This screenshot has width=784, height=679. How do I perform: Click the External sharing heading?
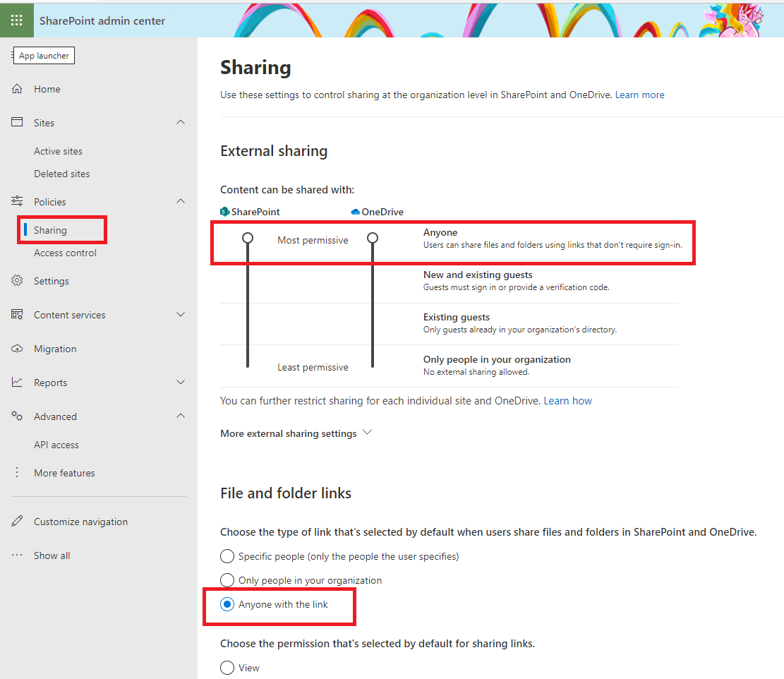[x=274, y=151]
